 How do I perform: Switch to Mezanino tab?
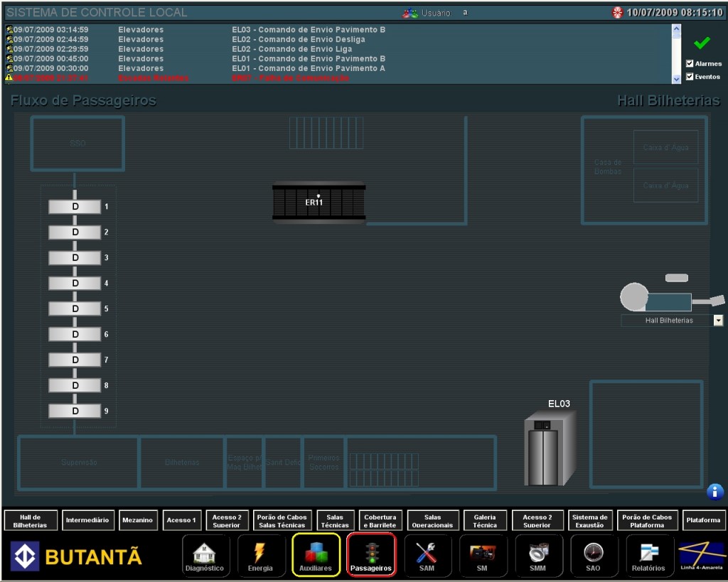[137, 520]
